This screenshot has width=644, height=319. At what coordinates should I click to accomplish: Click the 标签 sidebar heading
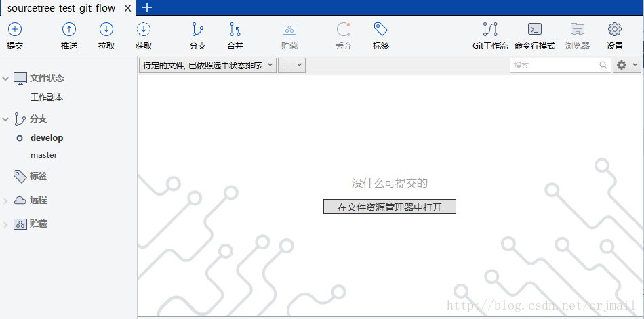pos(38,177)
